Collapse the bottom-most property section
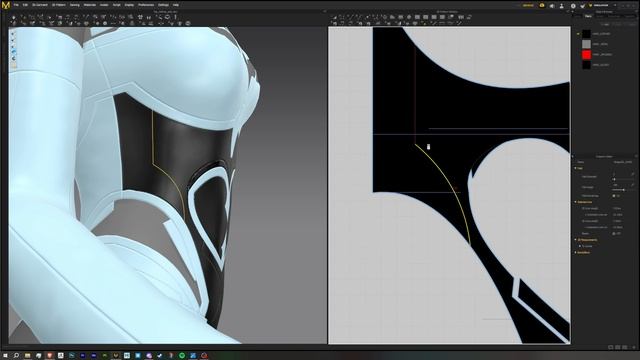The image size is (640, 360). [576, 253]
